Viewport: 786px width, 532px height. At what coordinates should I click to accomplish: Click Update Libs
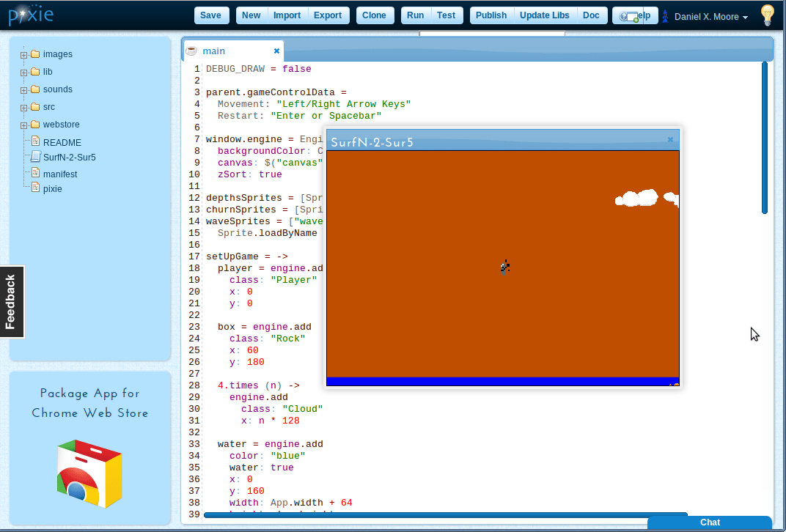coord(545,15)
